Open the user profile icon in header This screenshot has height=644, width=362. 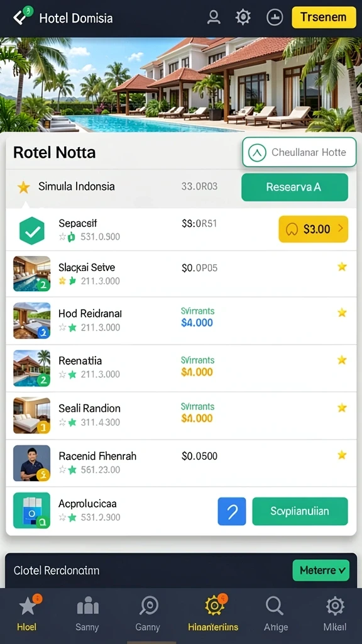214,17
